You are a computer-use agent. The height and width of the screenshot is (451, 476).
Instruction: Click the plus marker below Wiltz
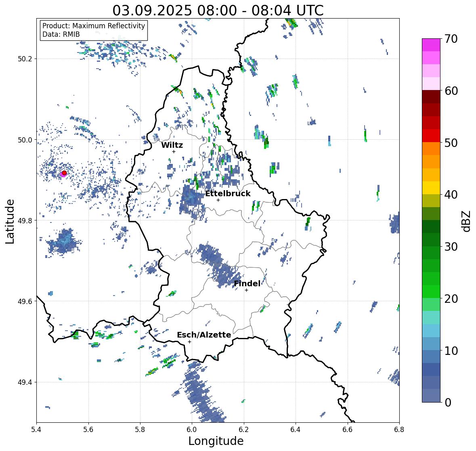tap(174, 151)
